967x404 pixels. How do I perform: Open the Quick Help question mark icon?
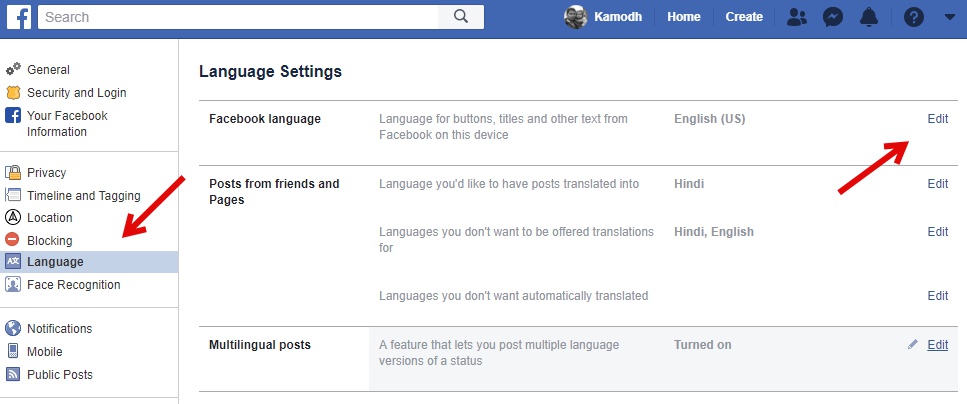913,17
